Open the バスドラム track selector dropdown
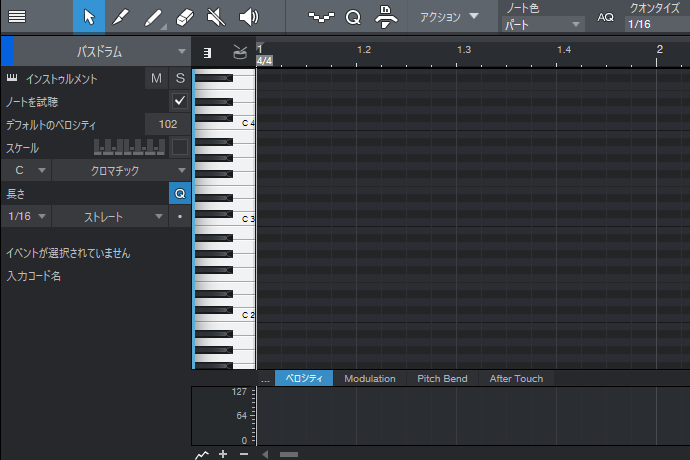The height and width of the screenshot is (460, 690). click(x=108, y=51)
